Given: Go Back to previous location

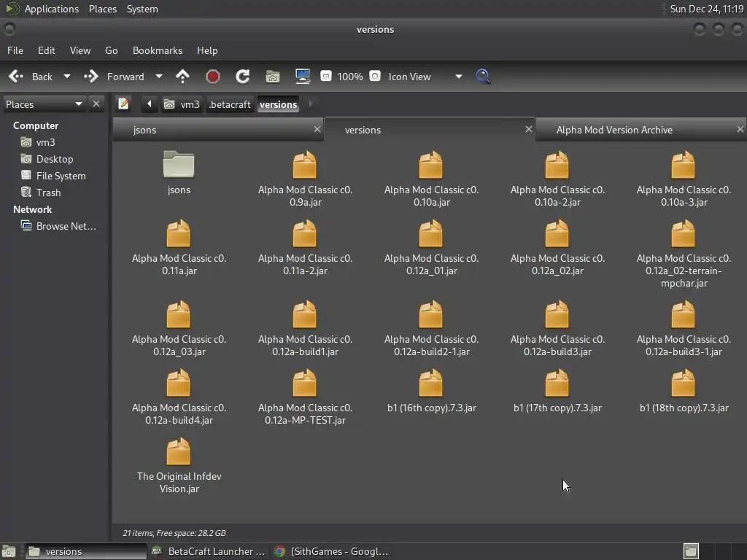Looking at the screenshot, I should 32,76.
